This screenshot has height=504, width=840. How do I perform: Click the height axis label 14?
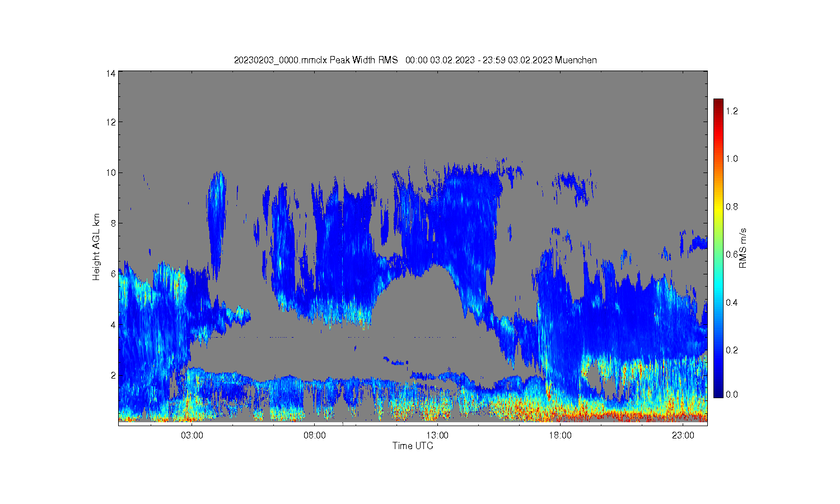[x=111, y=73]
